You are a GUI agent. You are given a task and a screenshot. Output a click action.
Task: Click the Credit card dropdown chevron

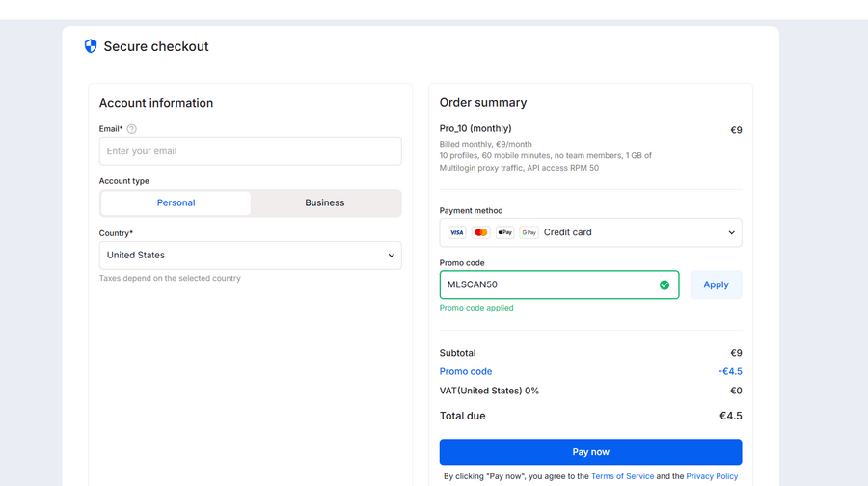732,232
